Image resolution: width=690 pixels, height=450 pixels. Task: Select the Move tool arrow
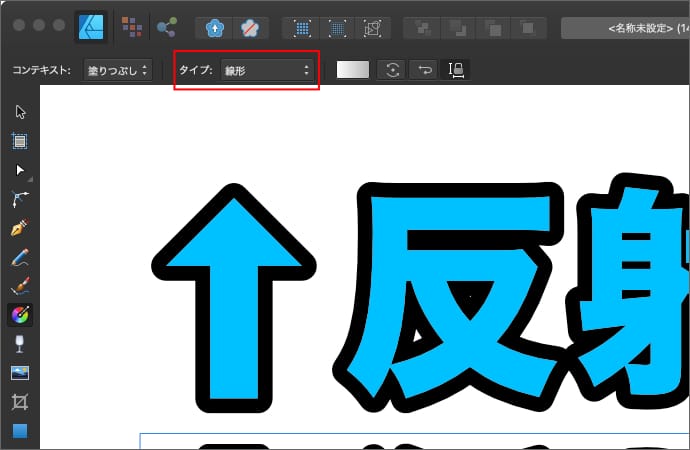click(x=20, y=111)
